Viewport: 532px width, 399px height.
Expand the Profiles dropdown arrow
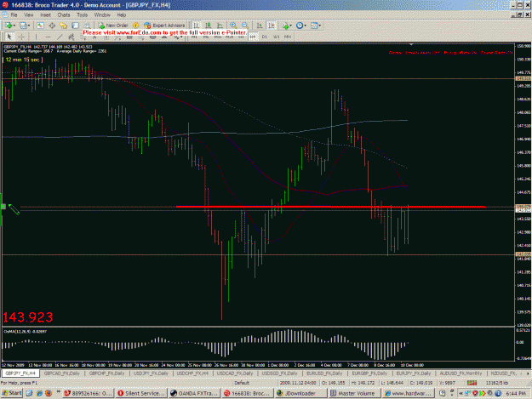(x=28, y=26)
